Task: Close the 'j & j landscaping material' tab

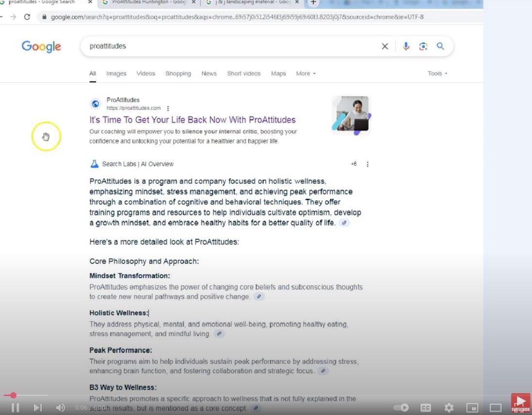Action: 297,2
